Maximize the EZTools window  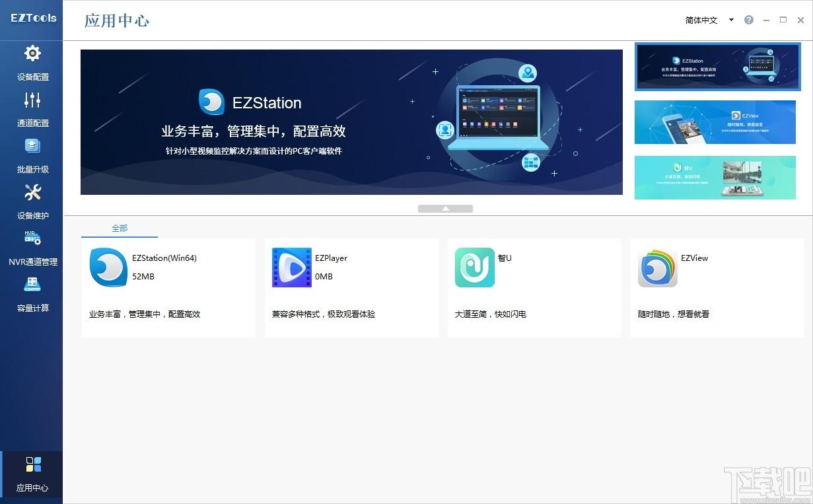coord(783,20)
